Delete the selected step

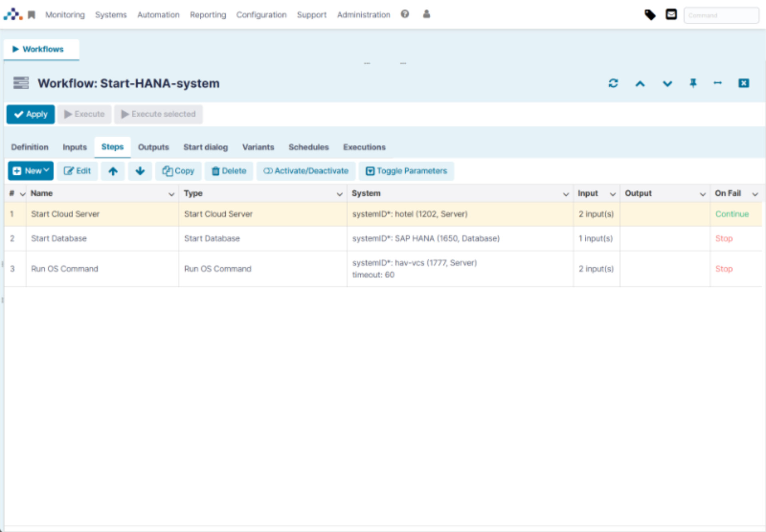(229, 171)
